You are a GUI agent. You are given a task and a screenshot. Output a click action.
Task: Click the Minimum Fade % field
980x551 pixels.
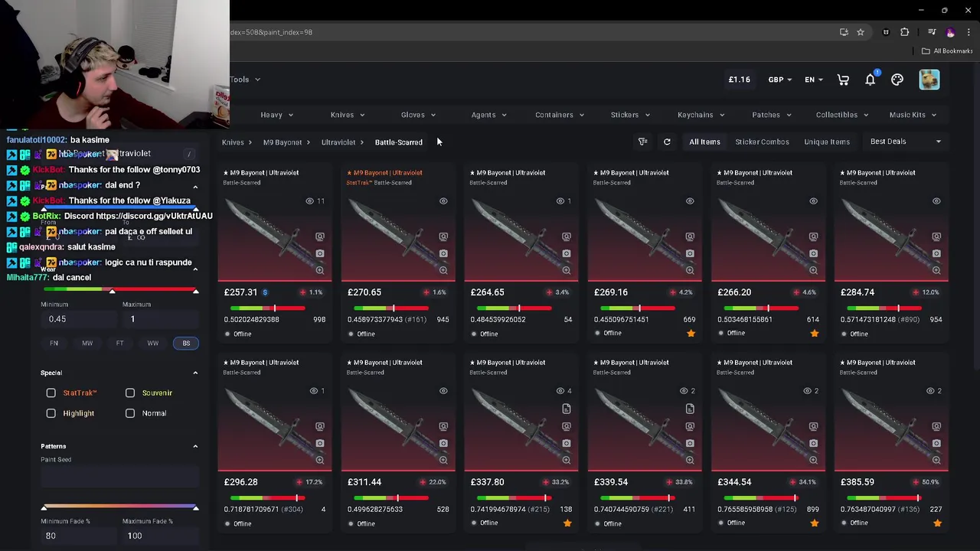pos(79,536)
